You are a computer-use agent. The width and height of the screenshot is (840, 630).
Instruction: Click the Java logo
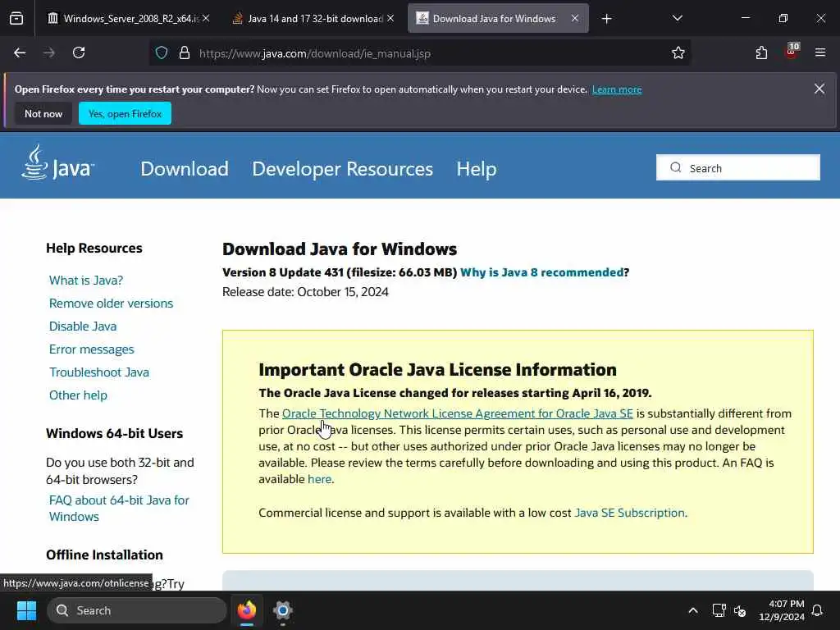tap(58, 163)
